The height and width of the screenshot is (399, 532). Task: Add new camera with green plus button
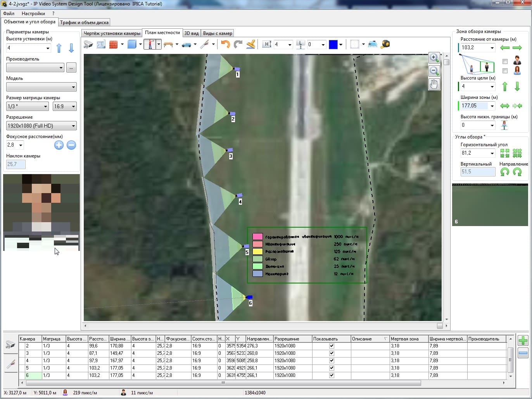(523, 341)
